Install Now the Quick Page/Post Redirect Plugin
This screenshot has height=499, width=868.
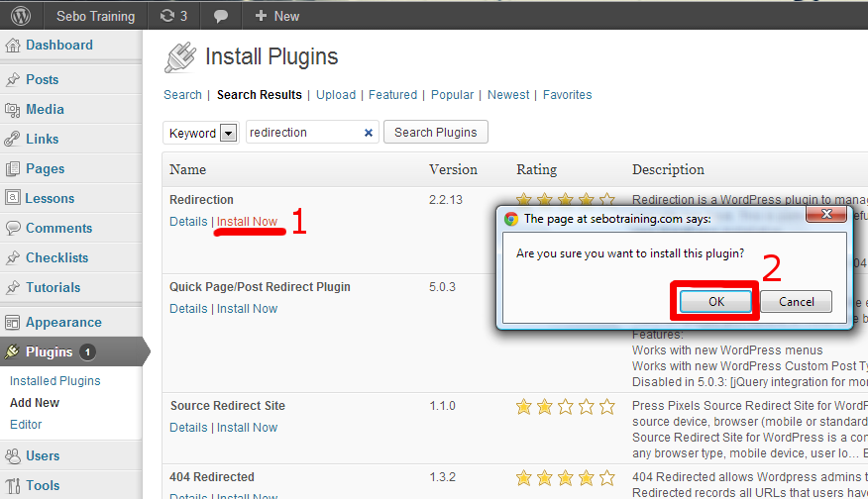pos(247,309)
